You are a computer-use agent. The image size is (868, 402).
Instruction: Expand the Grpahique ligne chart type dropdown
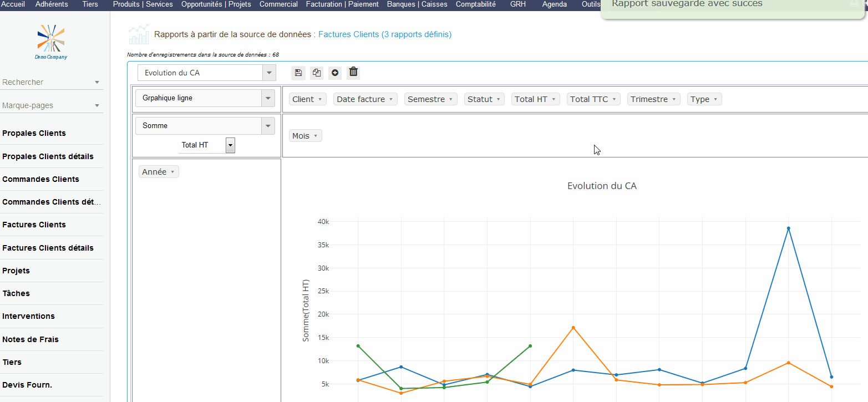click(x=268, y=98)
